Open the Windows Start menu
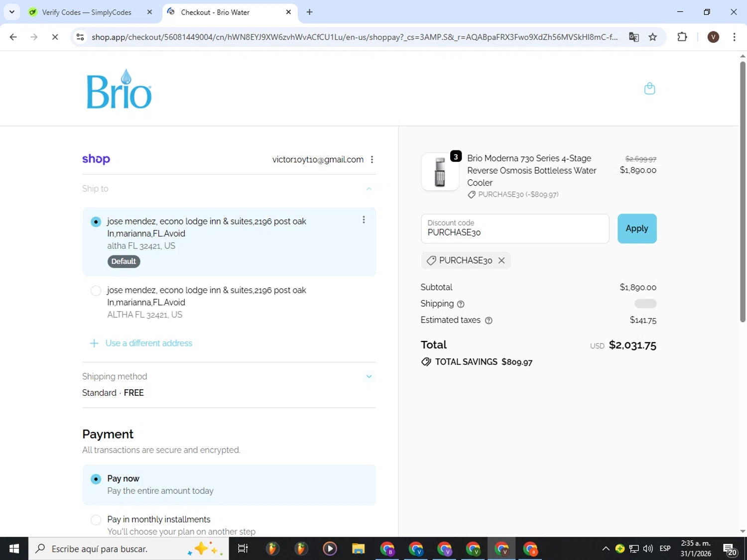The height and width of the screenshot is (560, 747). 14,549
